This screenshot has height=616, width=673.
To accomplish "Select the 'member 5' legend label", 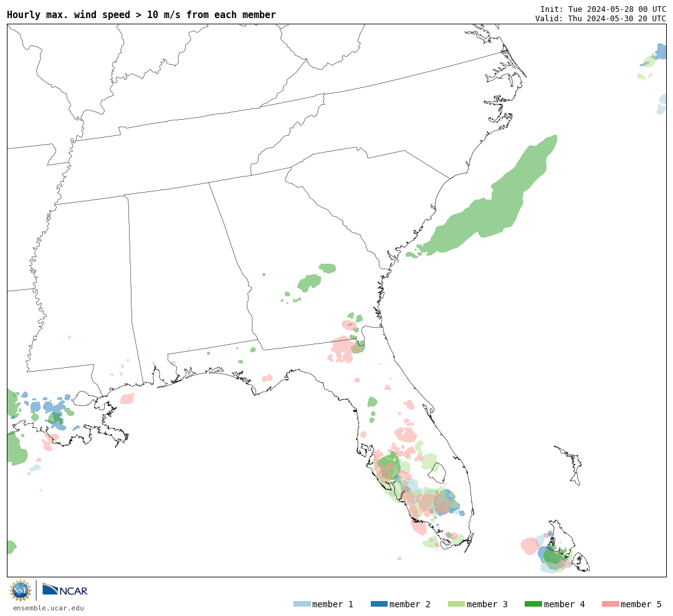I will 641,604.
